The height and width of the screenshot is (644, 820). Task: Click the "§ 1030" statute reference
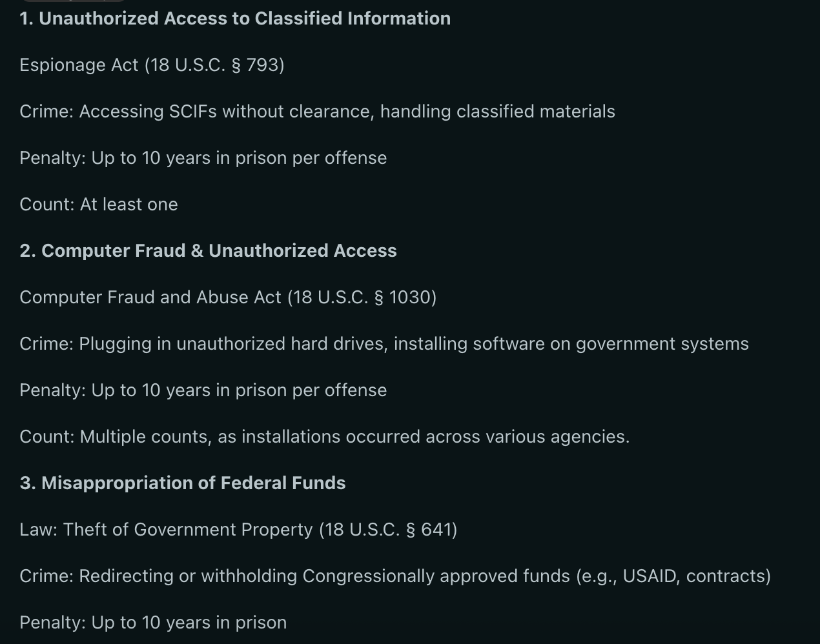click(402, 297)
